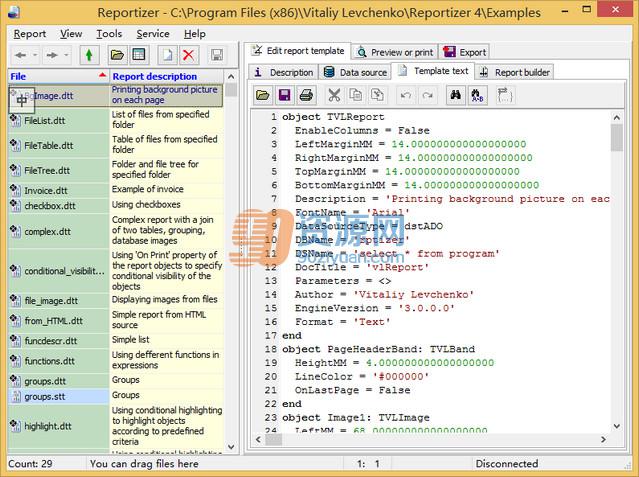
Task: Click the back navigation arrow in file toolbar
Action: pos(20,55)
